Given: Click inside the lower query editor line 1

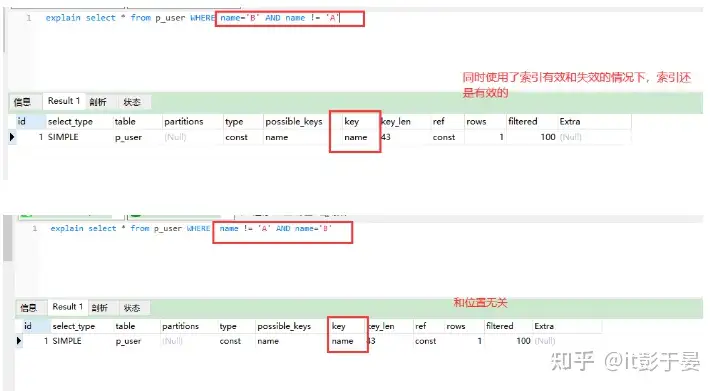Looking at the screenshot, I should 191,228.
